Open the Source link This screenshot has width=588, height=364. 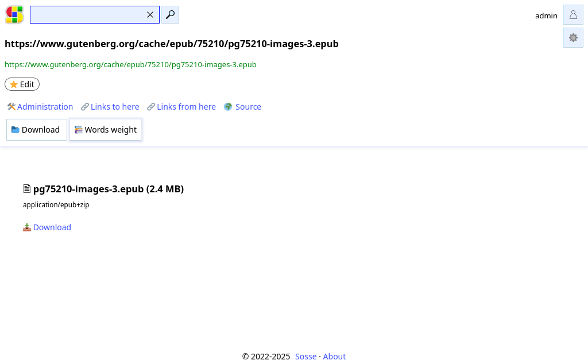click(x=243, y=107)
